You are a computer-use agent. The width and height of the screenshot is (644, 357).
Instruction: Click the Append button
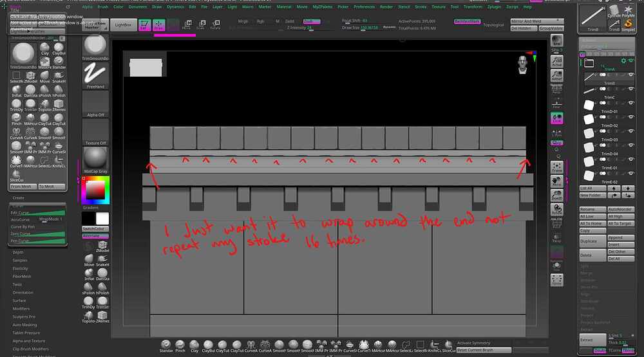tap(621, 237)
